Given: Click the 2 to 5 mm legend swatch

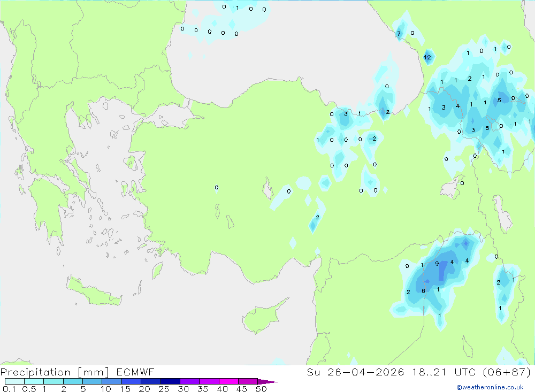Looking at the screenshot, I should (73, 381).
